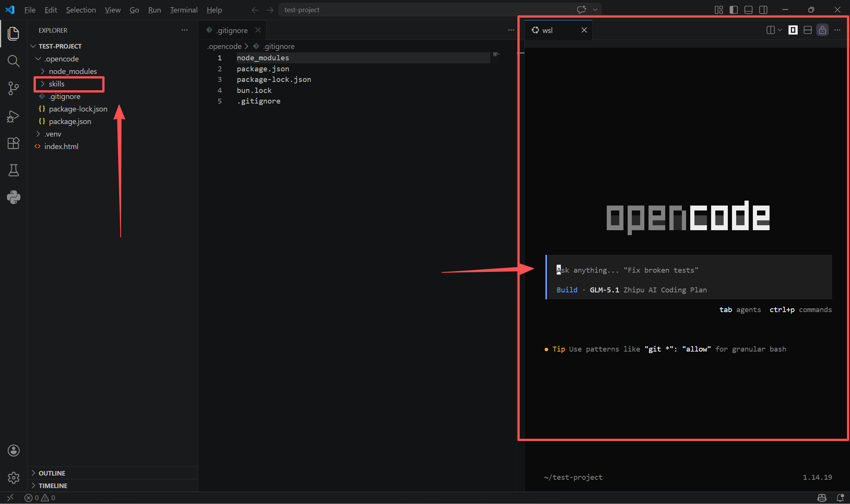Open the Customize Layout icon
Viewport: 850px width, 504px height.
pos(719,10)
